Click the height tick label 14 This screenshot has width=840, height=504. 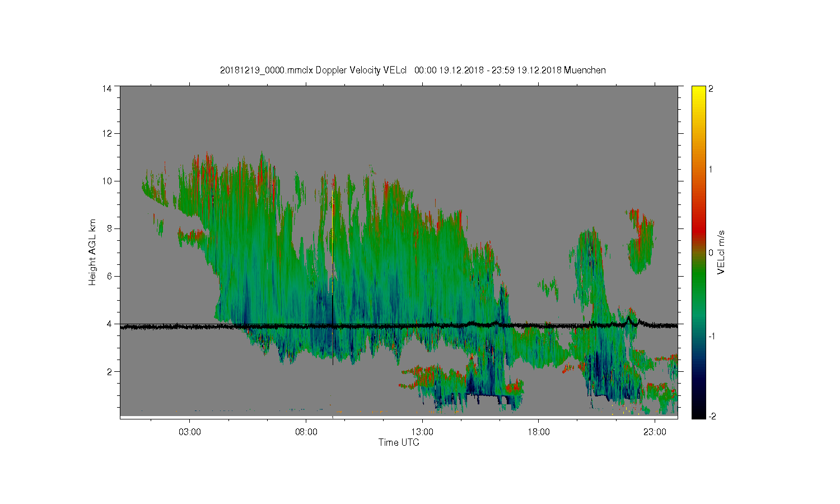click(x=107, y=88)
